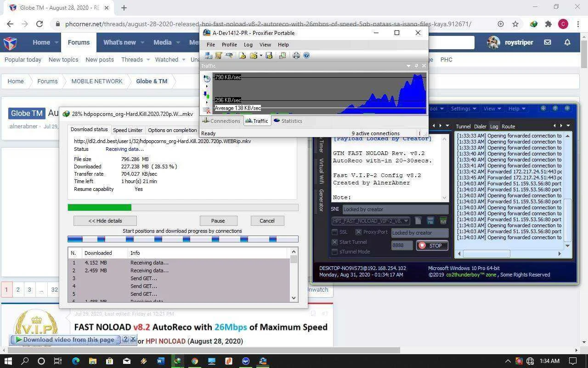Toggle the sTunnel Mode checkbox

point(334,252)
